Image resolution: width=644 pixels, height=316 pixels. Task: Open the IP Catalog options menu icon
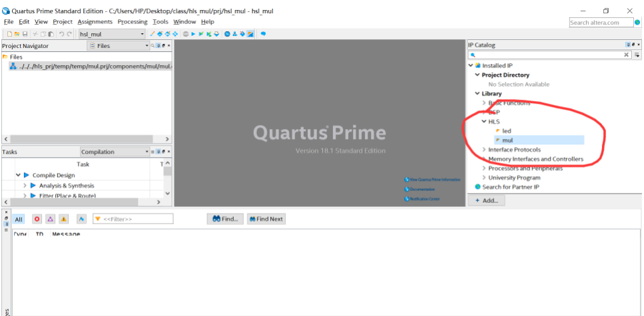637,55
